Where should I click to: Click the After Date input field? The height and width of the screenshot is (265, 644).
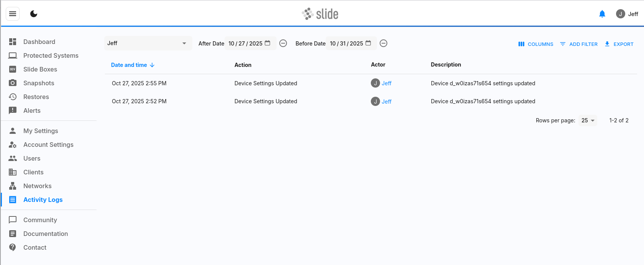click(245, 44)
